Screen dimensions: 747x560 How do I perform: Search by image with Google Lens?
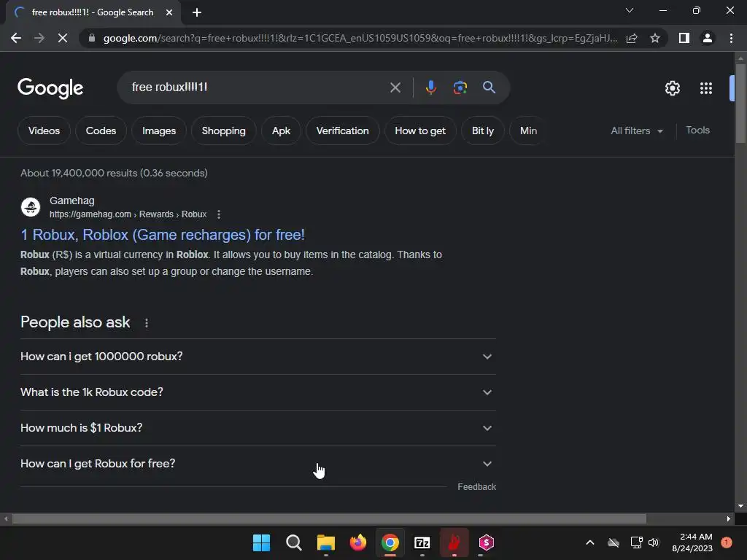click(460, 87)
